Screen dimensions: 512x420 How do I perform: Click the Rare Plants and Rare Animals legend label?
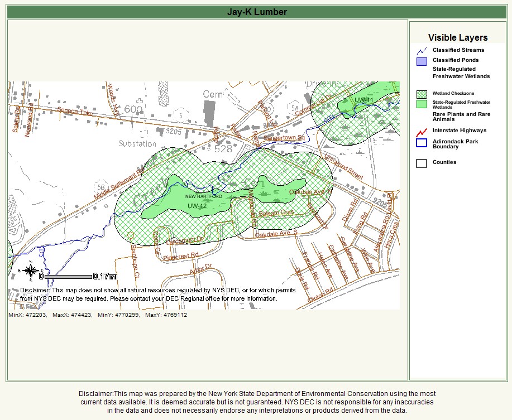point(461,117)
